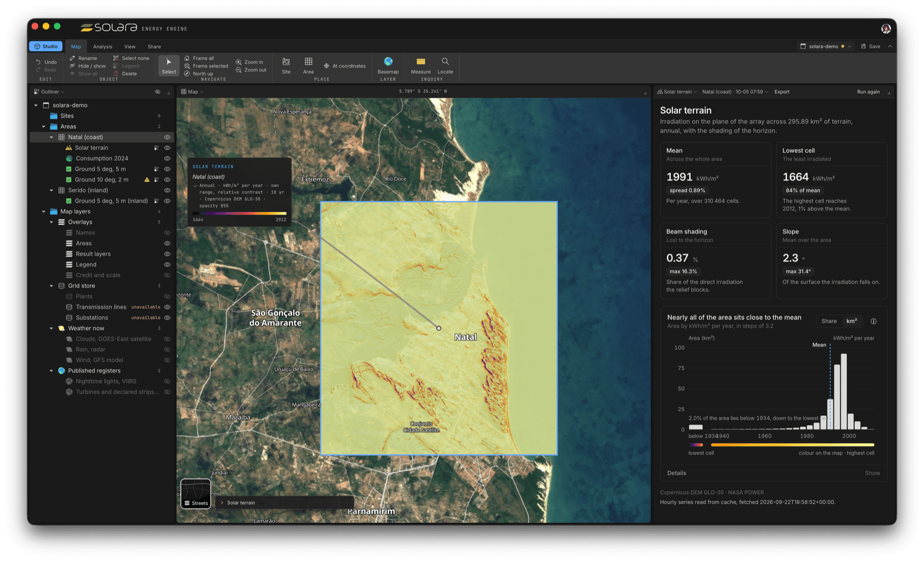Uncheck the Ground 5 deg, 5 m checkbox
Screen dimensions: 924x561
point(69,169)
